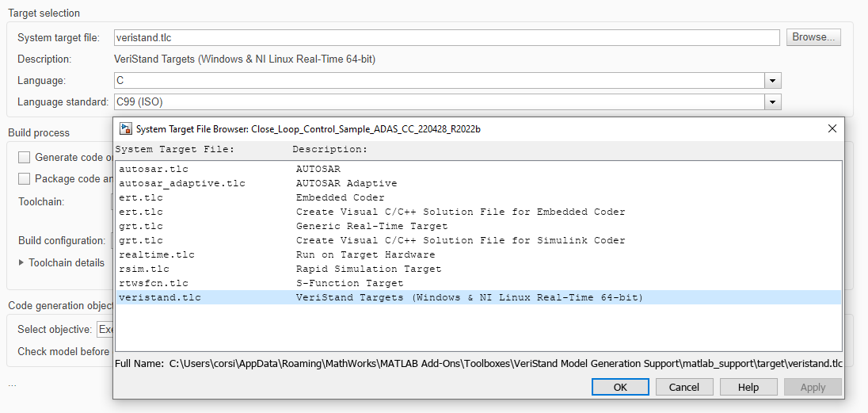
Task: Select rtwsfcn.tlc S-Function Target
Action: coord(479,283)
